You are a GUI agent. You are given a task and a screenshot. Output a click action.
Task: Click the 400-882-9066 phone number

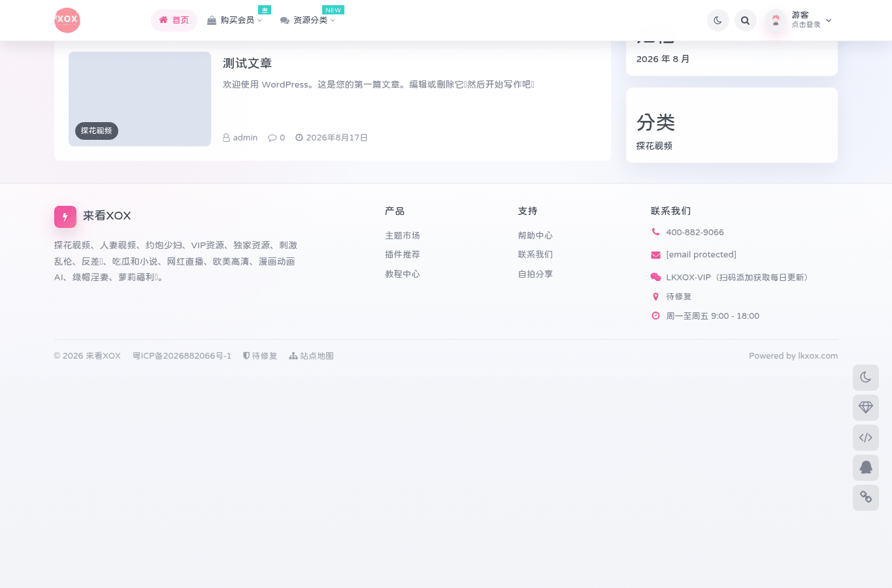tap(695, 232)
